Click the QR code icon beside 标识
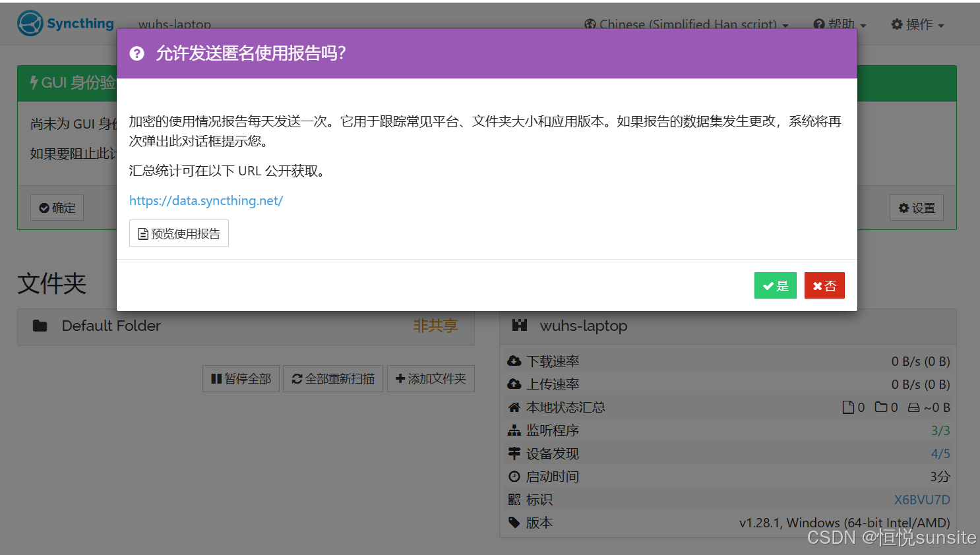 tap(514, 500)
